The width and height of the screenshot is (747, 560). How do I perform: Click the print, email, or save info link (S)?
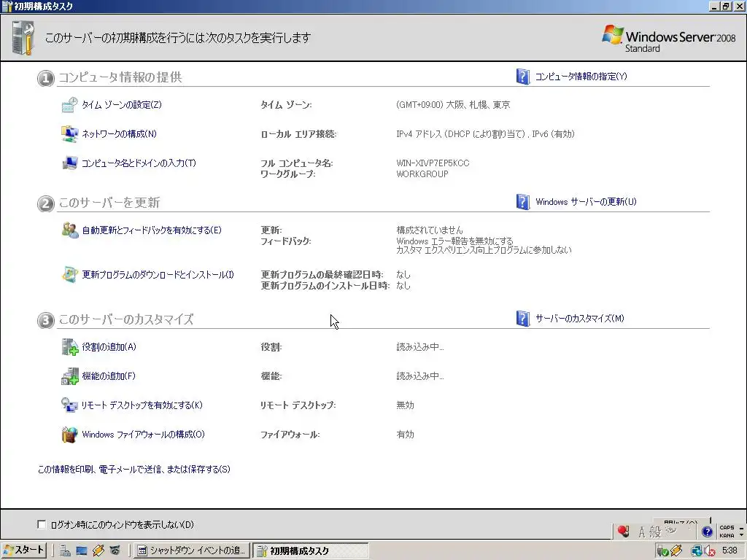click(134, 470)
